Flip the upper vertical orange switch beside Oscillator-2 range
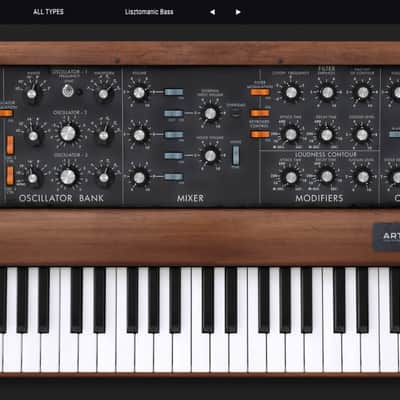 [10, 145]
